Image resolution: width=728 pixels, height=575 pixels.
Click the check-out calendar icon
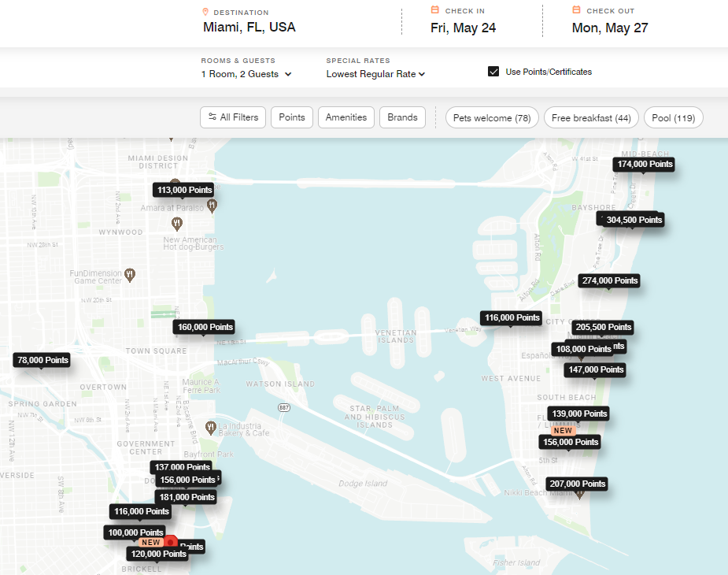[576, 10]
